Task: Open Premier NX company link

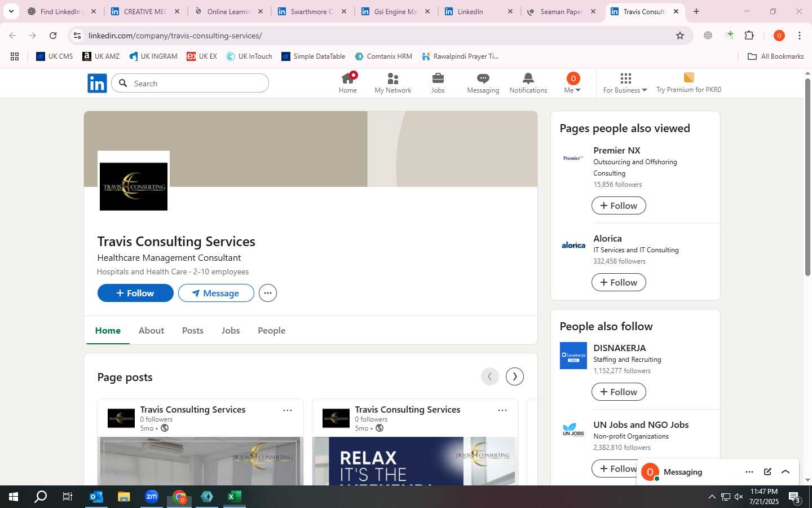Action: point(617,150)
